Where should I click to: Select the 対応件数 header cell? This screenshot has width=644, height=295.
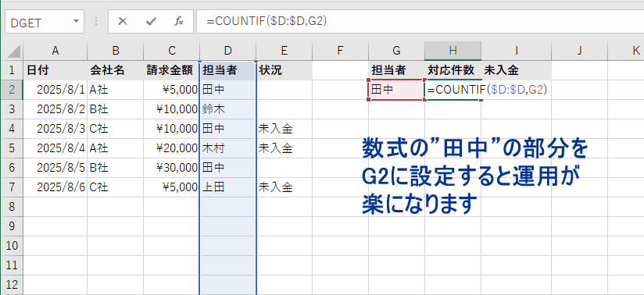453,70
